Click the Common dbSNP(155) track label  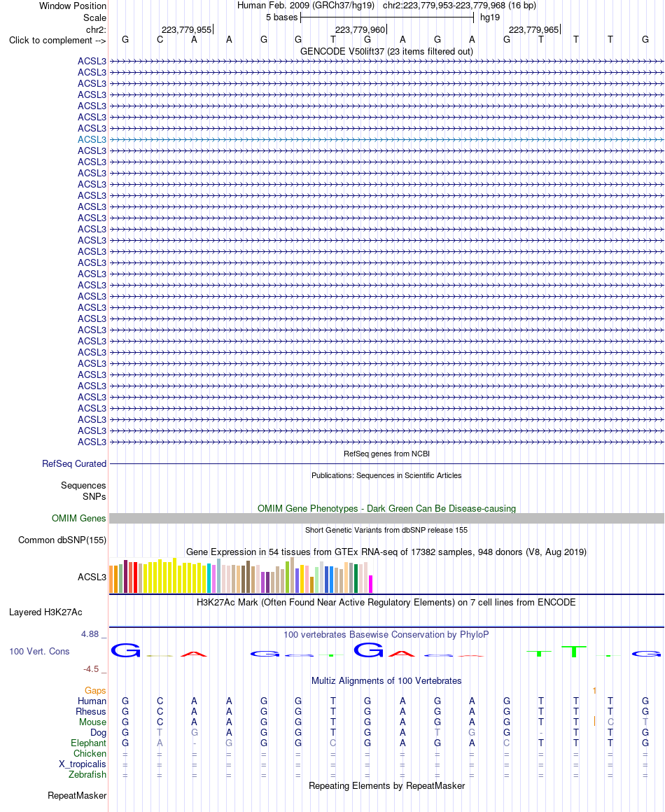point(62,540)
